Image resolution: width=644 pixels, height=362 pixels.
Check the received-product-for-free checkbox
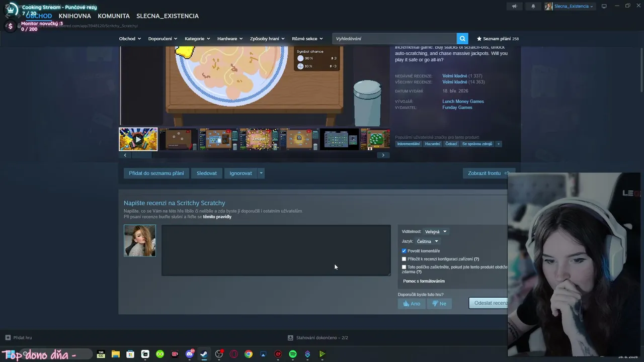pyautogui.click(x=404, y=267)
